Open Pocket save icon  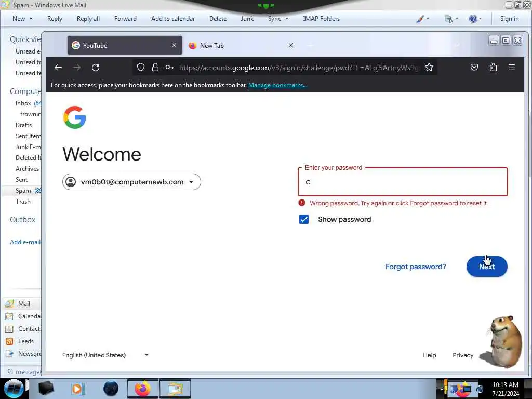[x=474, y=67]
